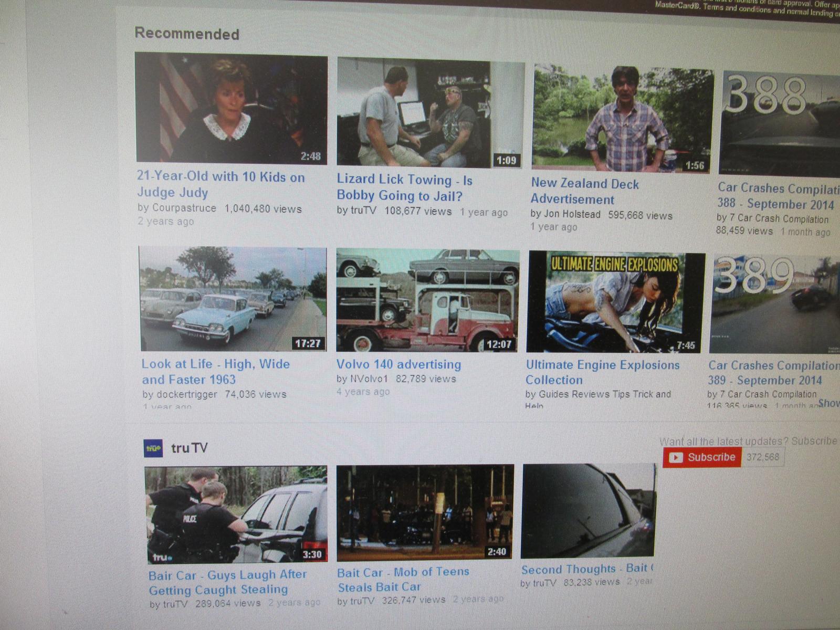
Task: Play Mob of Teens Bait Car thumbnail
Action: click(425, 512)
